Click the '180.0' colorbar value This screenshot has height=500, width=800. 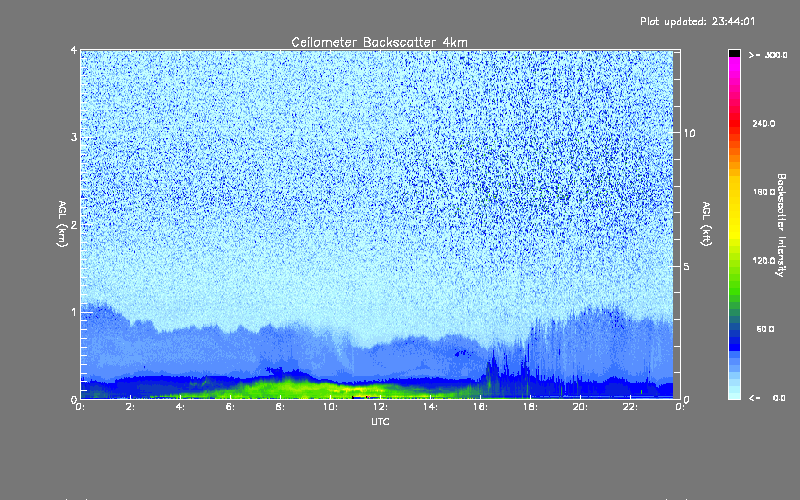coord(764,192)
